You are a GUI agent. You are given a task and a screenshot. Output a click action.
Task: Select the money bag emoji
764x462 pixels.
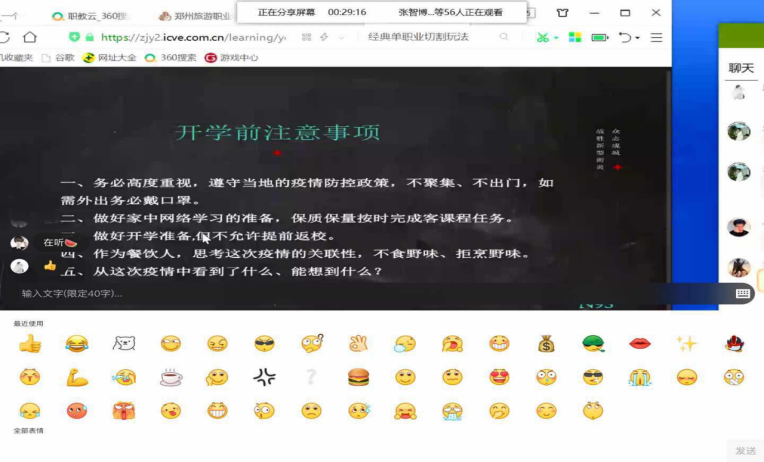coord(545,344)
